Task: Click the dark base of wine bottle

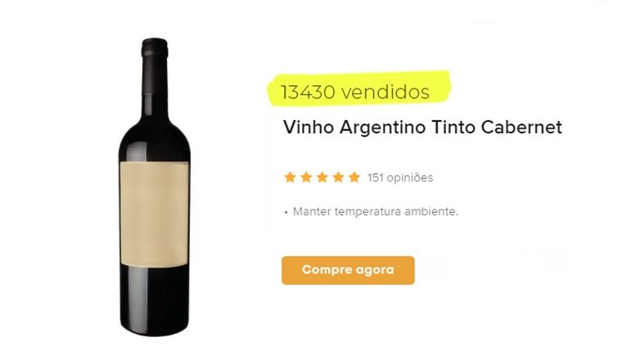Action: (155, 302)
